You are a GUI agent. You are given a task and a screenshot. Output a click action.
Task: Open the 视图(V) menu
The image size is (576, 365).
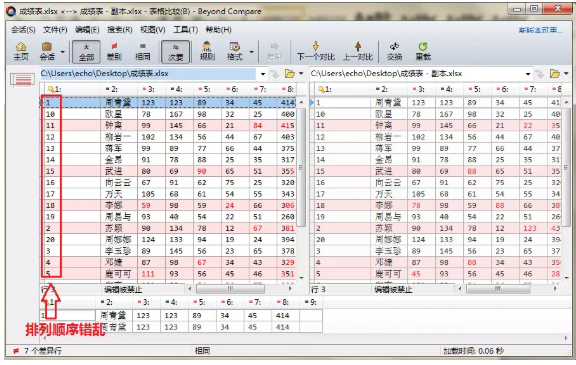pyautogui.click(x=152, y=30)
